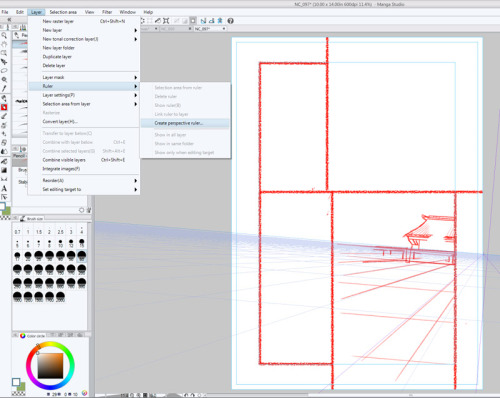Toggle snap to ruler in command bar

(203, 21)
